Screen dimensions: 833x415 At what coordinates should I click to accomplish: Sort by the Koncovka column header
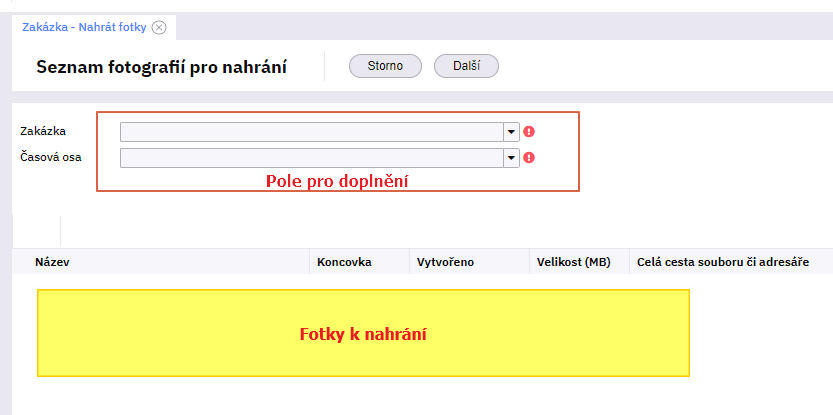coord(344,262)
